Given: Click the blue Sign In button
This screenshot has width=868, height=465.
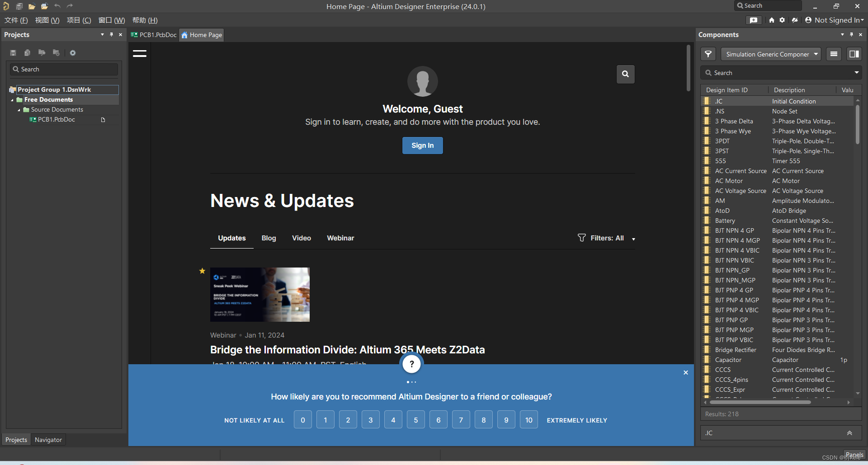Looking at the screenshot, I should (423, 146).
